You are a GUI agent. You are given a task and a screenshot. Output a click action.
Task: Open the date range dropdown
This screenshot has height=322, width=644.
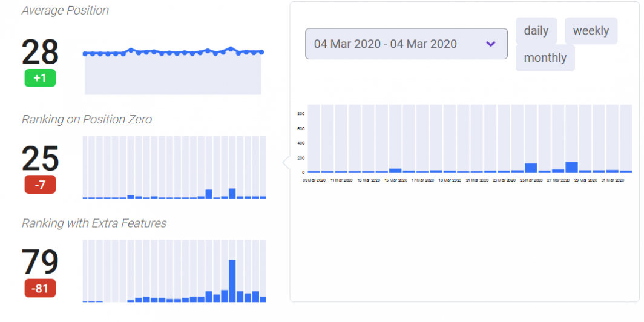pos(406,44)
